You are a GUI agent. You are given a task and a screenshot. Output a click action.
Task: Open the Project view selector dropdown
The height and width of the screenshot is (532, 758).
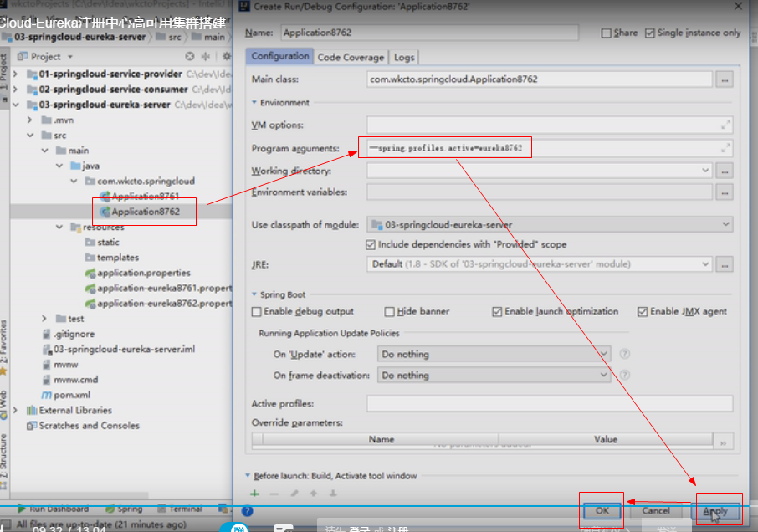pyautogui.click(x=45, y=57)
